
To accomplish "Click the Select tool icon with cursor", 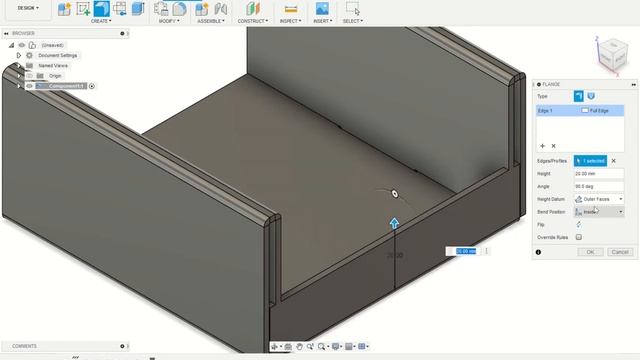I will [353, 9].
